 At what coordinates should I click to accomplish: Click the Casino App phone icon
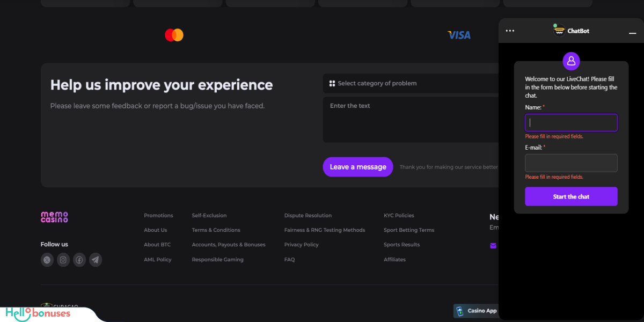click(459, 311)
